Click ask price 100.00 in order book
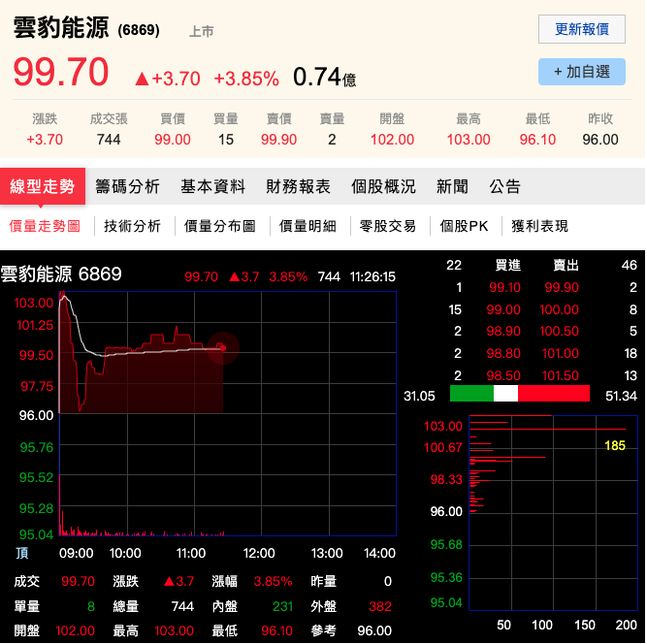647x644 pixels. tap(559, 309)
